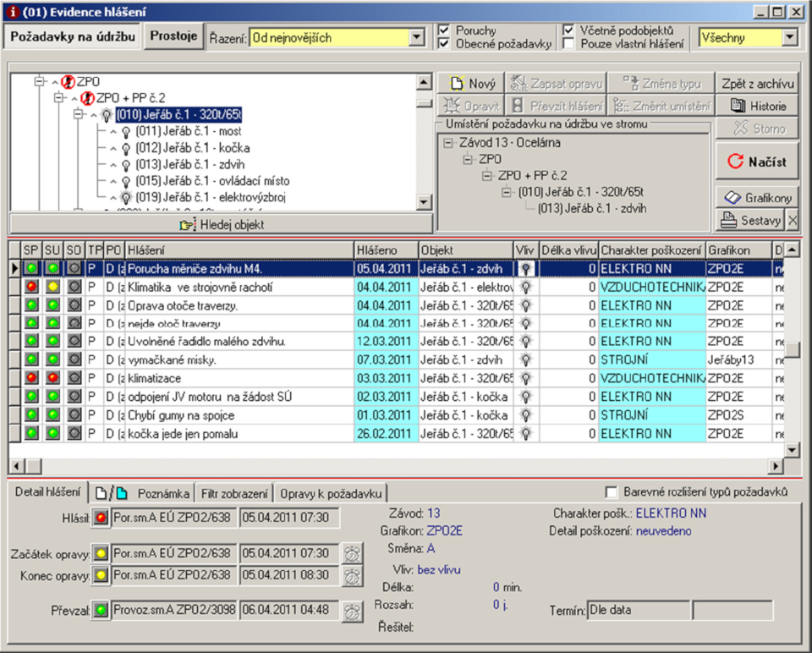
Task: Enable Pouze vlastní hlášení checkbox
Action: click(x=568, y=43)
